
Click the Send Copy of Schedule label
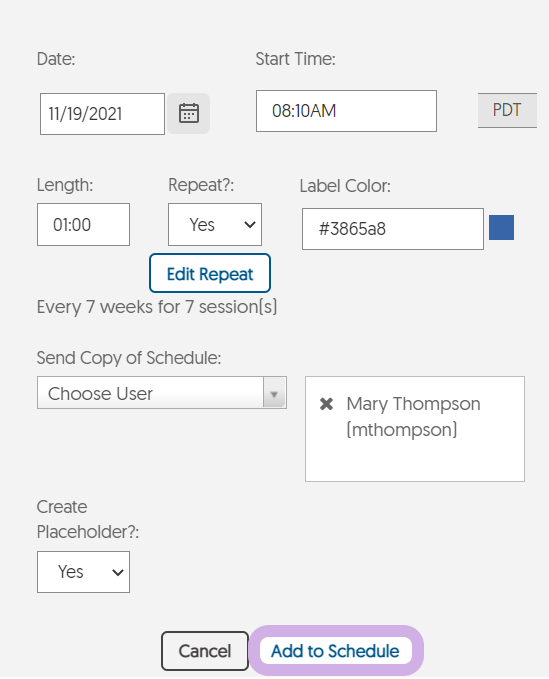coord(129,358)
